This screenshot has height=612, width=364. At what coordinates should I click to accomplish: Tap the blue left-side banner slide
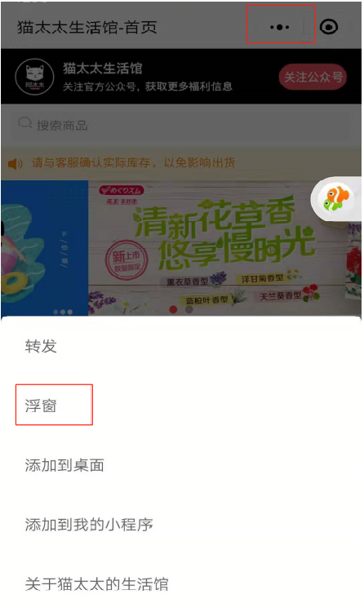click(45, 247)
